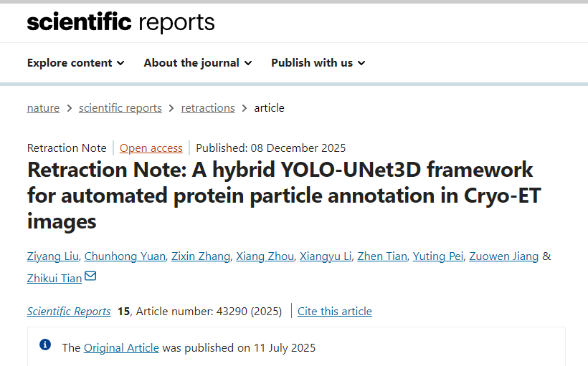
Task: Click author name Xiang Zhou
Action: click(x=265, y=256)
